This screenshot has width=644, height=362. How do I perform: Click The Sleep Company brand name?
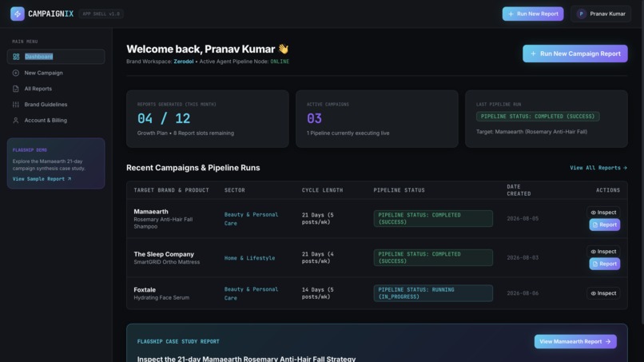(164, 254)
